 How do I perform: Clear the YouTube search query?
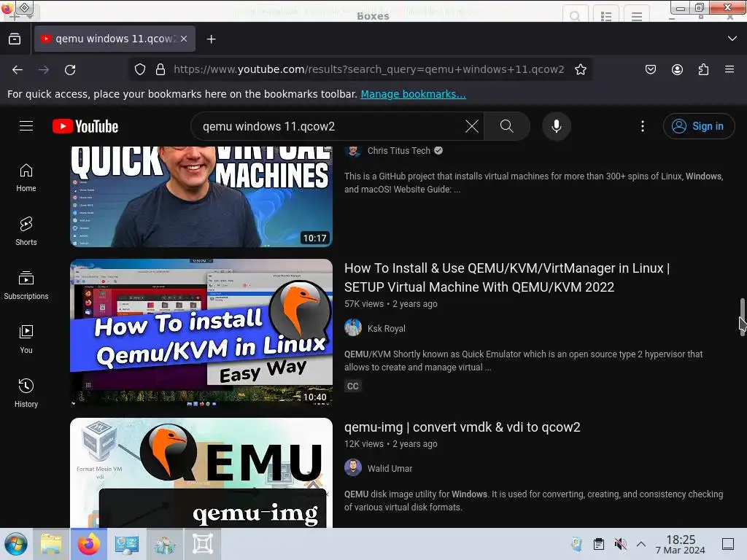472,126
